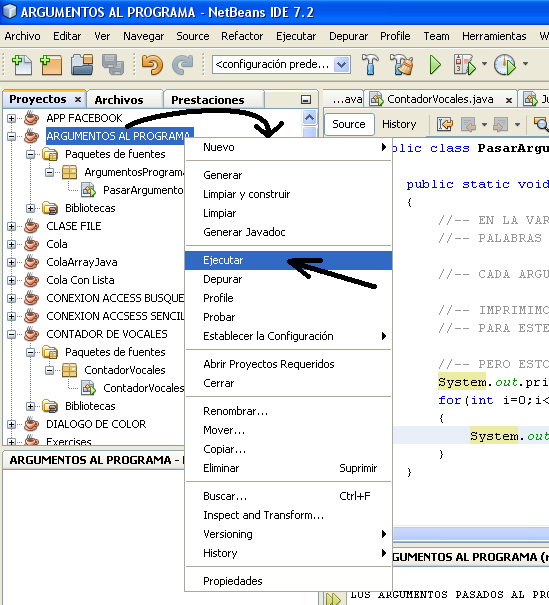Open the Herramientas menu

494,36
